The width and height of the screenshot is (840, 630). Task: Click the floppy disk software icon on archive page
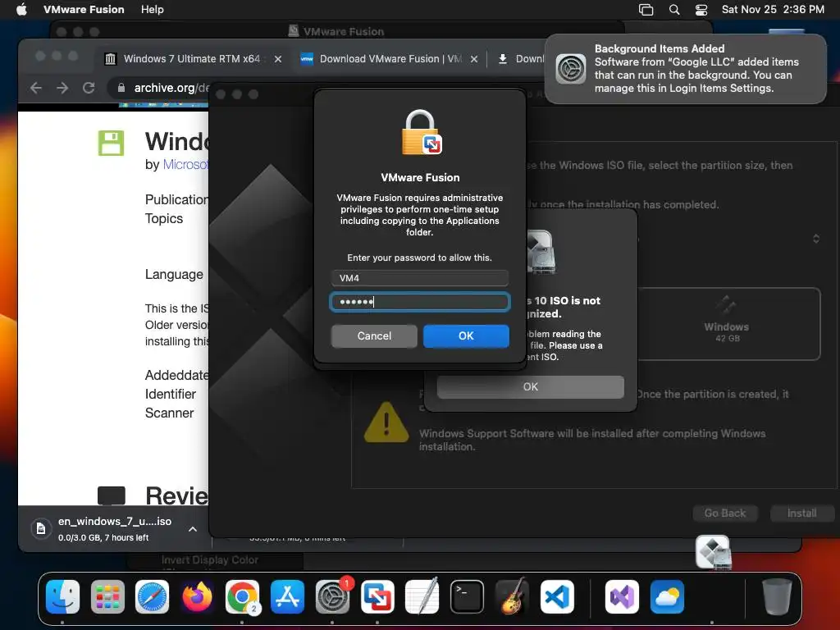(x=111, y=143)
